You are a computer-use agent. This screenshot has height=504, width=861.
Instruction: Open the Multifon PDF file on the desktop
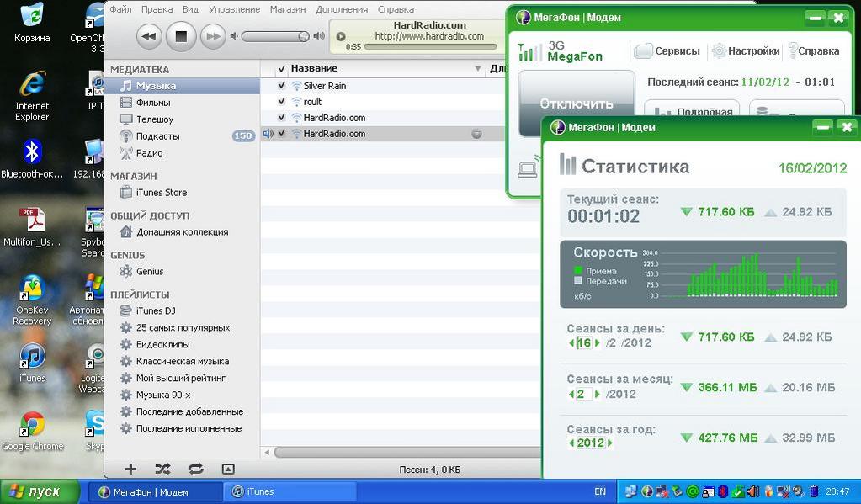pyautogui.click(x=32, y=226)
